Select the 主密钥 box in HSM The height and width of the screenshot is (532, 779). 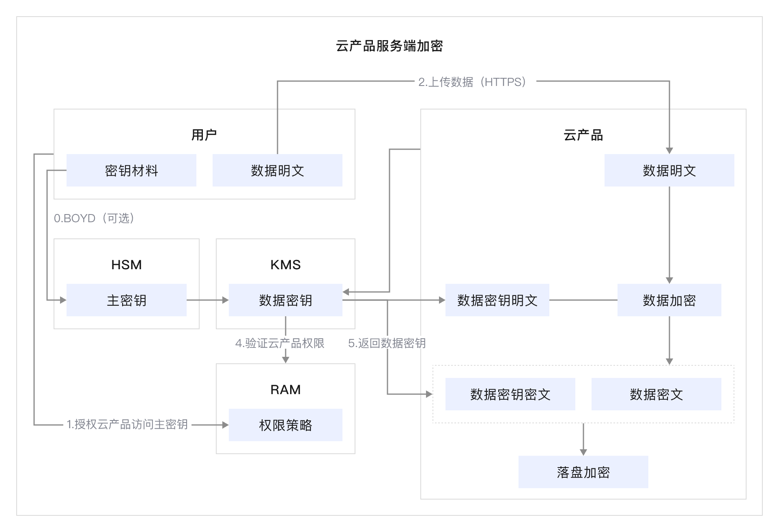click(x=126, y=300)
